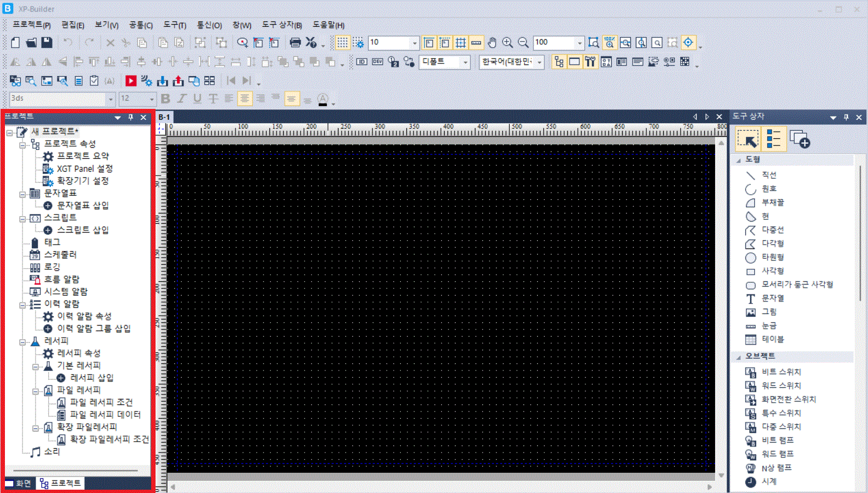Click the print icon in the toolbar
Screen dimensions: 868x493
(x=295, y=43)
